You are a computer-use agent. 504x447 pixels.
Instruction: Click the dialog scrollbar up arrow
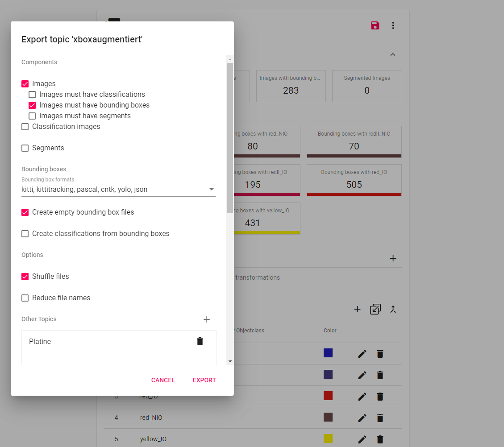pyautogui.click(x=230, y=59)
